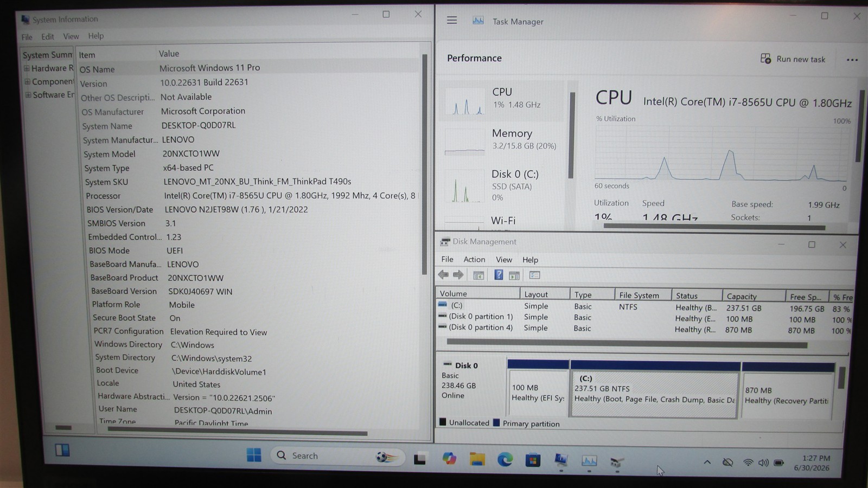The width and height of the screenshot is (868, 488).
Task: Sort by the Capacity column header
Action: point(754,296)
